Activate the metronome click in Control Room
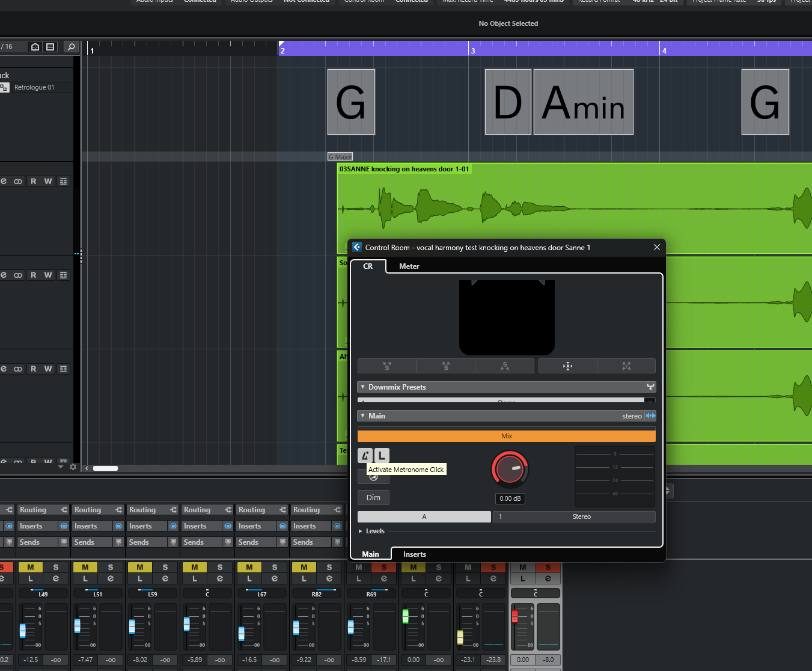812x671 pixels. pos(365,456)
